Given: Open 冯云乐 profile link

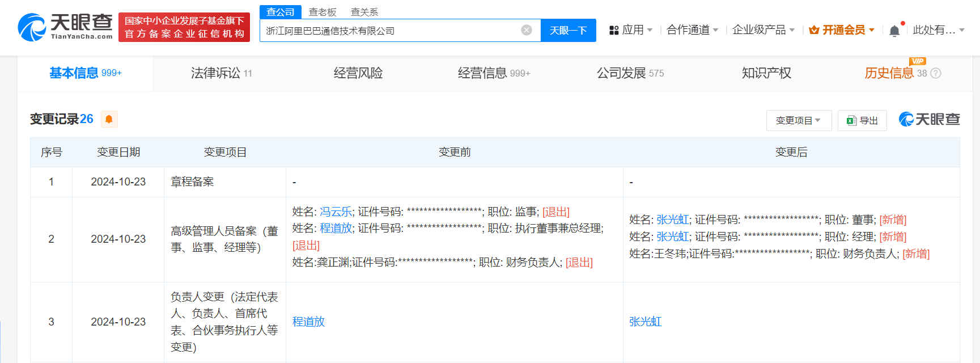Looking at the screenshot, I should 336,212.
